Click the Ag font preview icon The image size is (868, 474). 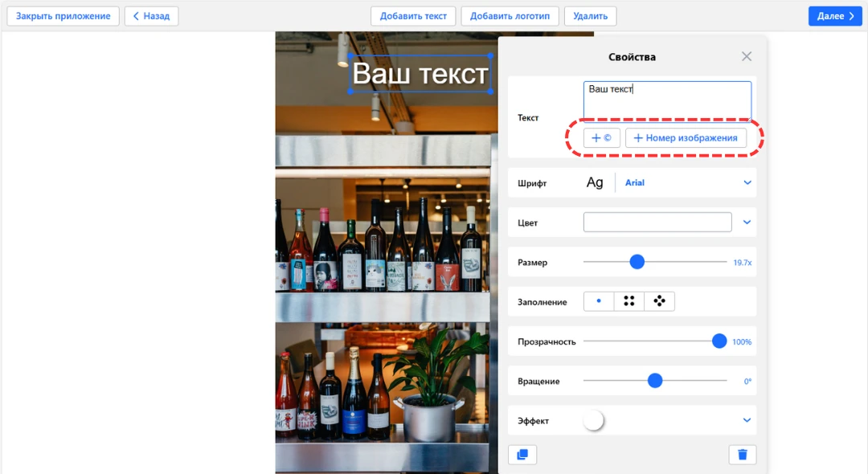595,182
